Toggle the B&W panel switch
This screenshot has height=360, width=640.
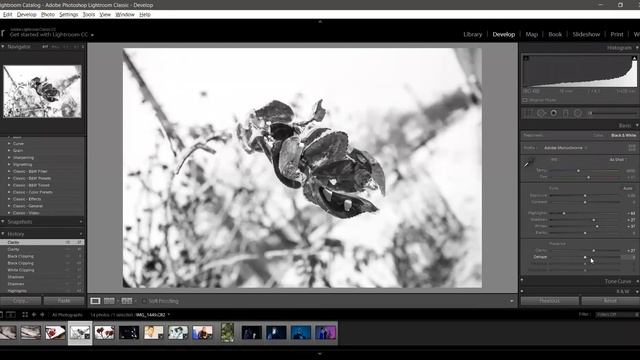(522, 291)
